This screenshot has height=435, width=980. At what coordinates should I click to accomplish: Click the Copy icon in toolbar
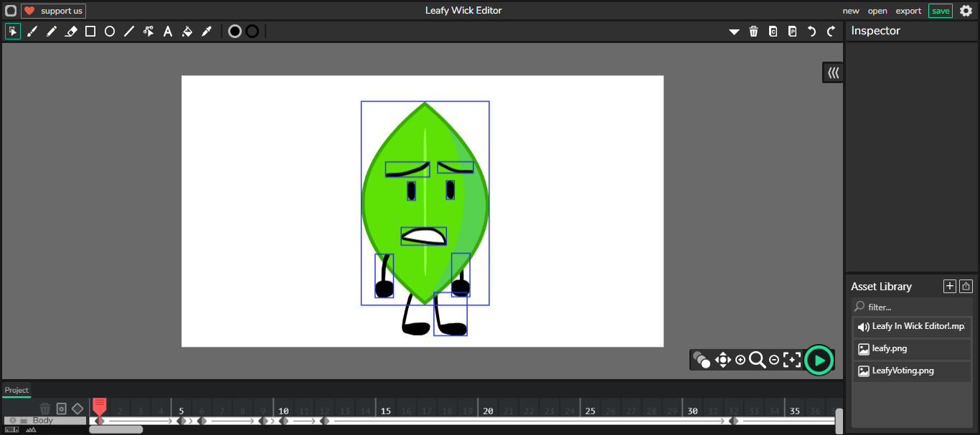pyautogui.click(x=773, y=32)
